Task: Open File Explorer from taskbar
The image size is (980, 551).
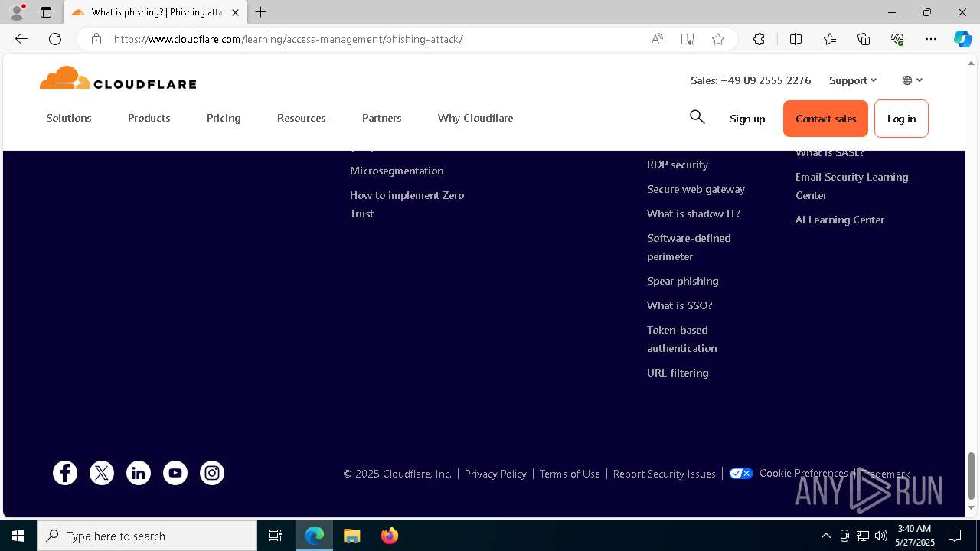Action: [352, 536]
